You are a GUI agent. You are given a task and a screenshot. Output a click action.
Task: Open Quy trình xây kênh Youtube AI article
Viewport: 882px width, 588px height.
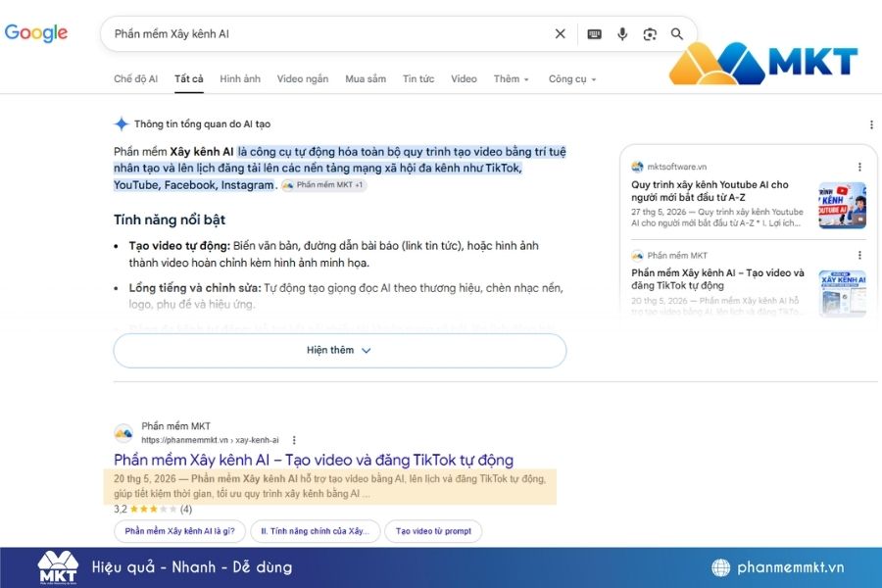[710, 191]
